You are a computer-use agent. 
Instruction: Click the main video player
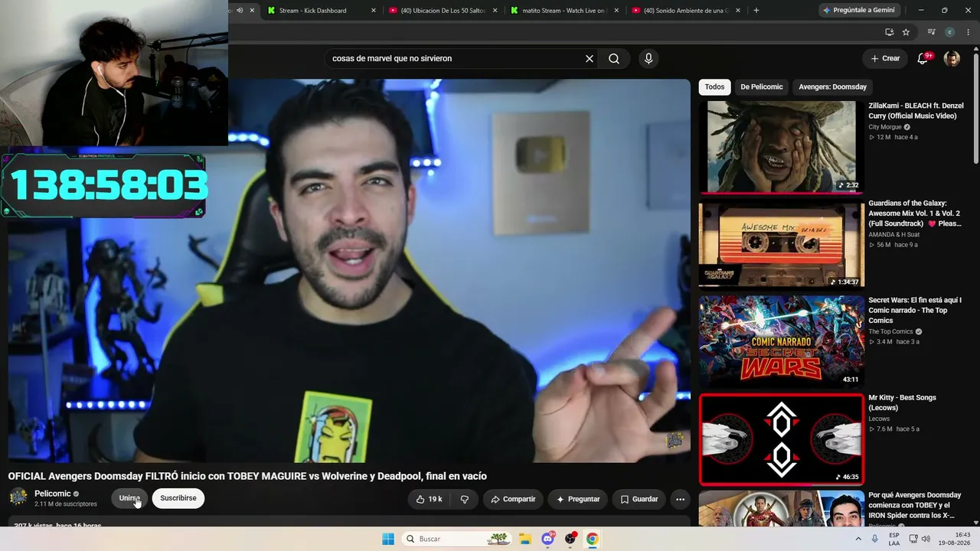click(349, 271)
